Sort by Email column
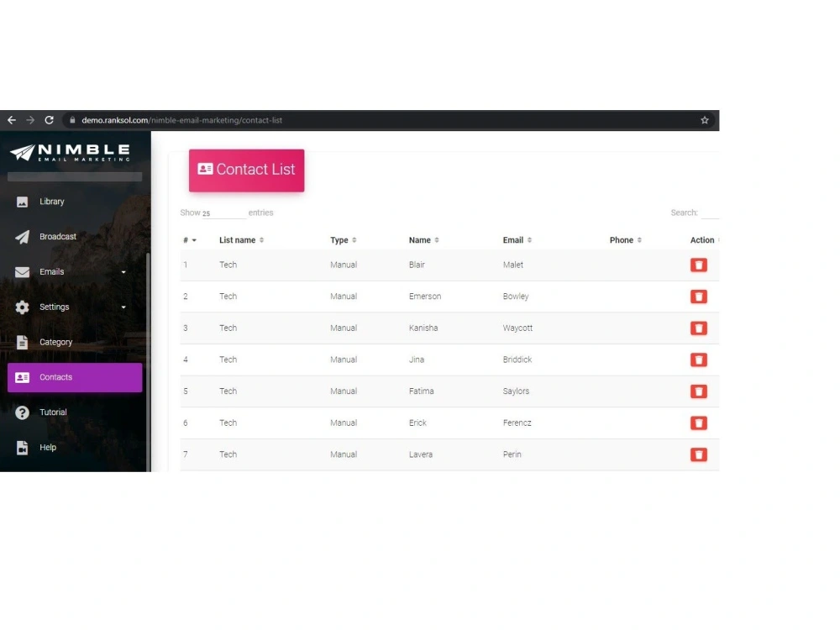 517,240
